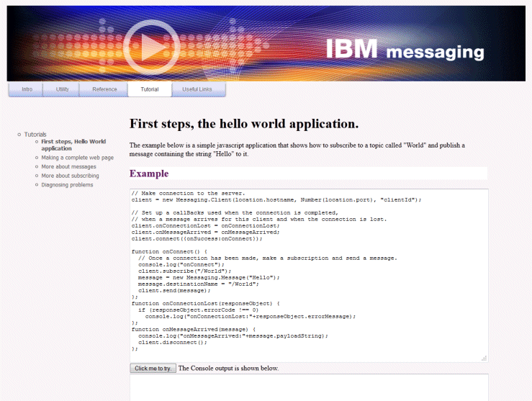Screen dimensions: 532x401
Task: Click the empty console output box
Action: (308, 387)
